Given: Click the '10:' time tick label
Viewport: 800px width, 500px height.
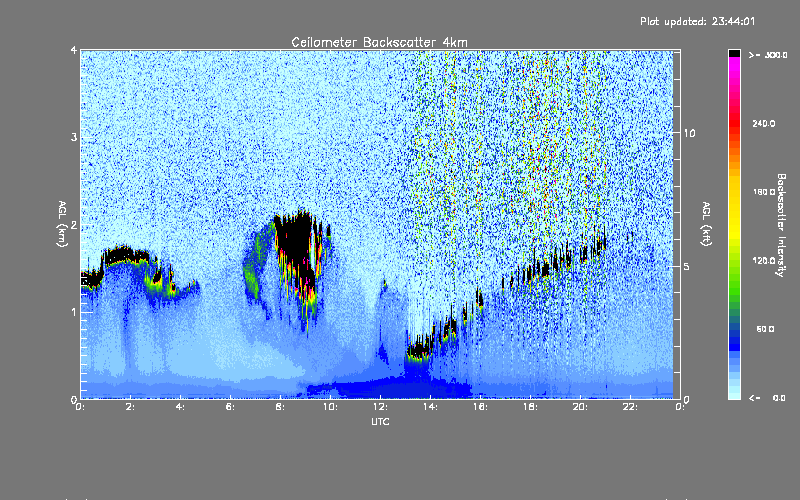Looking at the screenshot, I should pyautogui.click(x=330, y=407).
